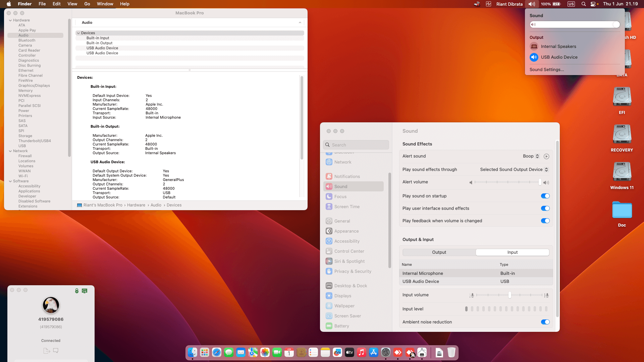644x362 pixels.
Task: Launch Music app in dock
Action: pyautogui.click(x=361, y=352)
